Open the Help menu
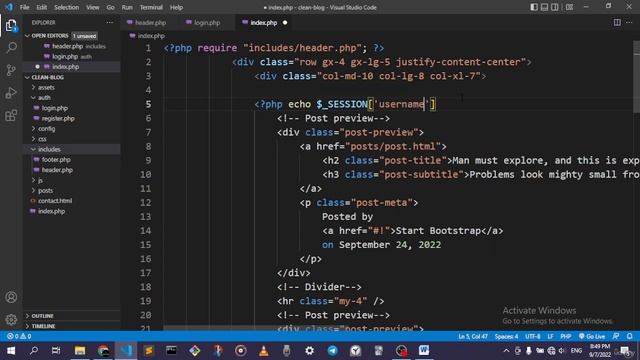Screen dimensions: 640x360 pyautogui.click(x=176, y=7)
